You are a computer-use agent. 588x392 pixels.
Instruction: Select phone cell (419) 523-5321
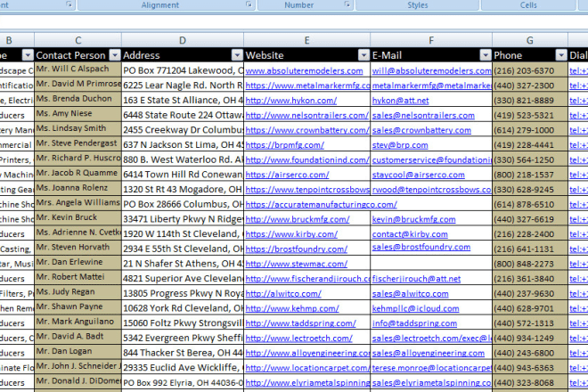pyautogui.click(x=530, y=115)
